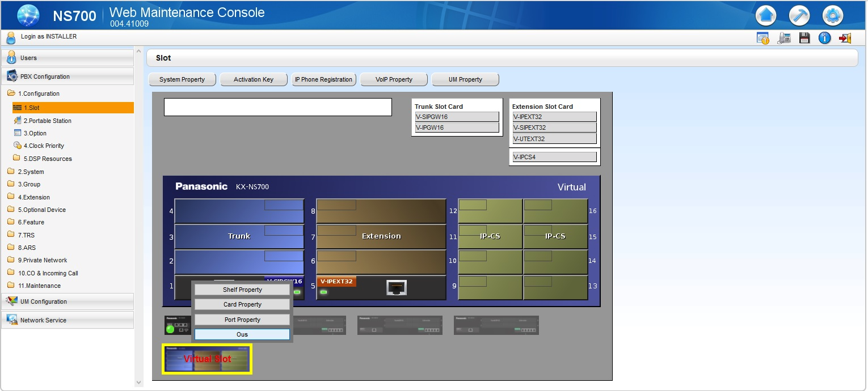
Task: Click the UM Property button
Action: [465, 79]
